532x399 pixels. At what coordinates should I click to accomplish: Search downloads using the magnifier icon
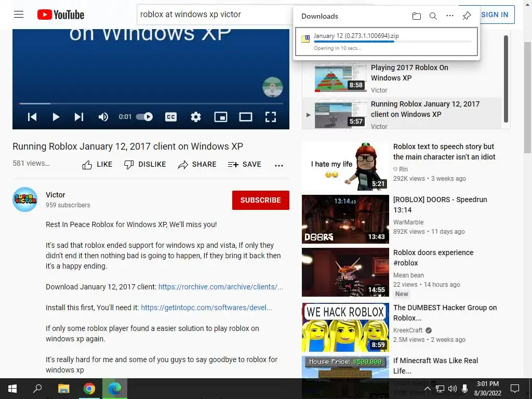433,16
